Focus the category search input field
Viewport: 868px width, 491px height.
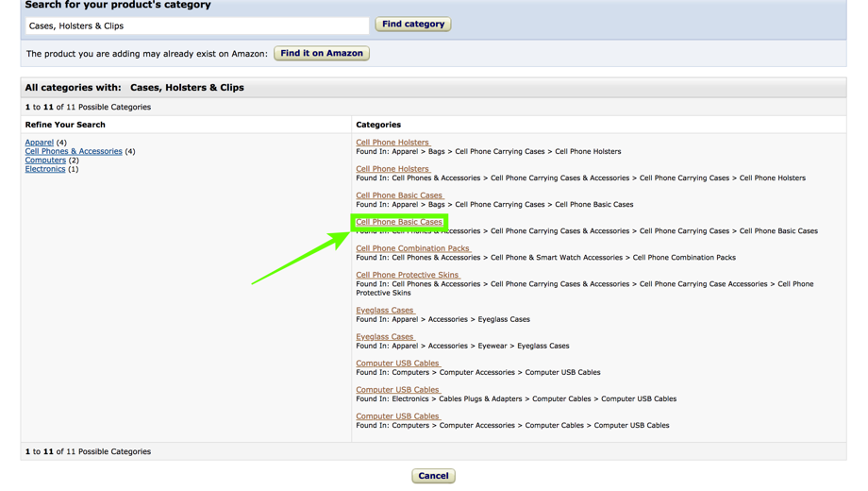coord(197,25)
